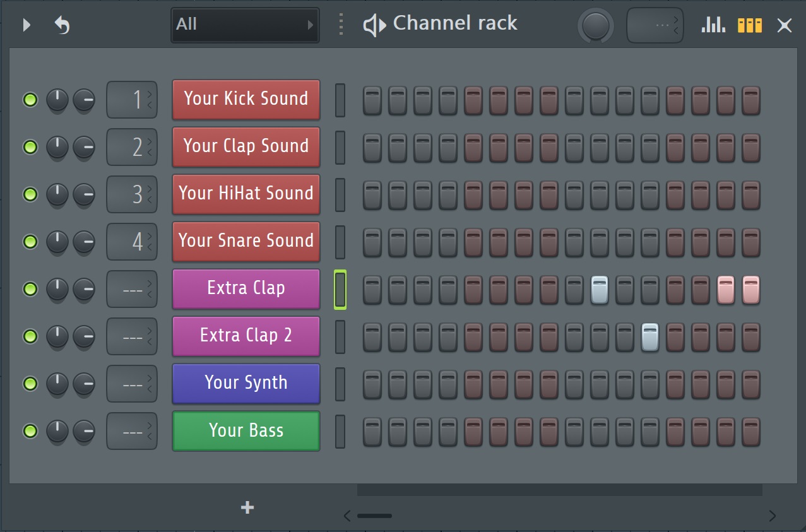Viewport: 806px width, 532px height.
Task: Open the keyboard editor icon
Action: tap(750, 25)
